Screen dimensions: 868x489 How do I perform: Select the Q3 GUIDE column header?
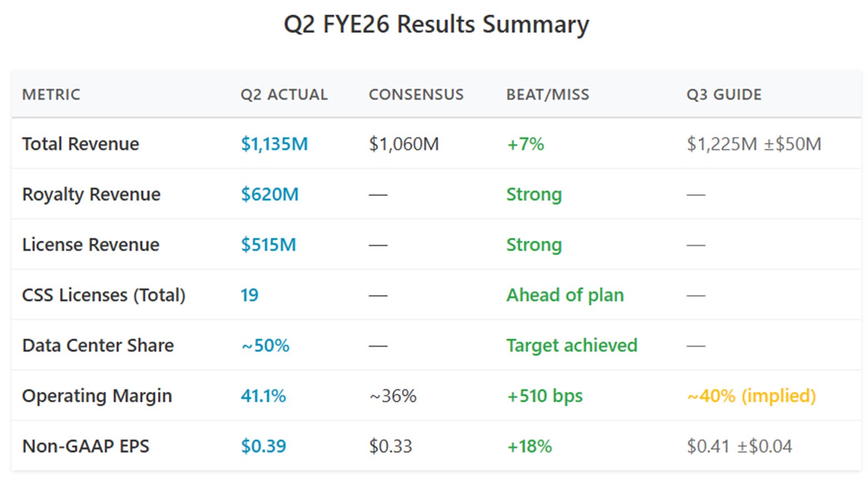point(724,94)
